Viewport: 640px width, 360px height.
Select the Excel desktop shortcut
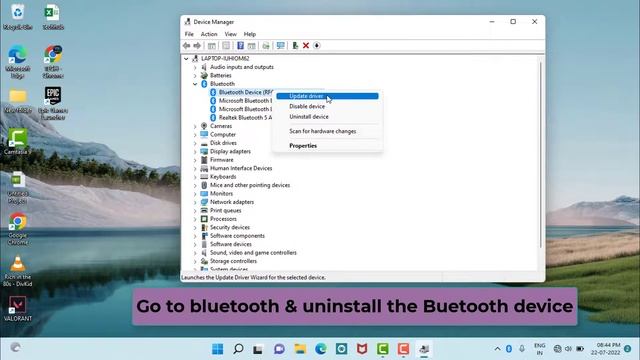pyautogui.click(x=53, y=17)
